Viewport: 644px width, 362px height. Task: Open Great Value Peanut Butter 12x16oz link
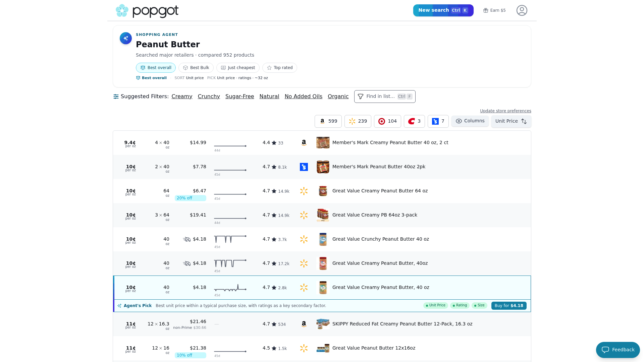(374, 348)
